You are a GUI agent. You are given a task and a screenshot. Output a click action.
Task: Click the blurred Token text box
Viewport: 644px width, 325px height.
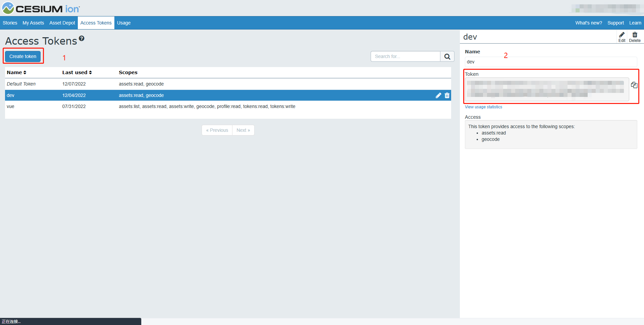pos(547,89)
